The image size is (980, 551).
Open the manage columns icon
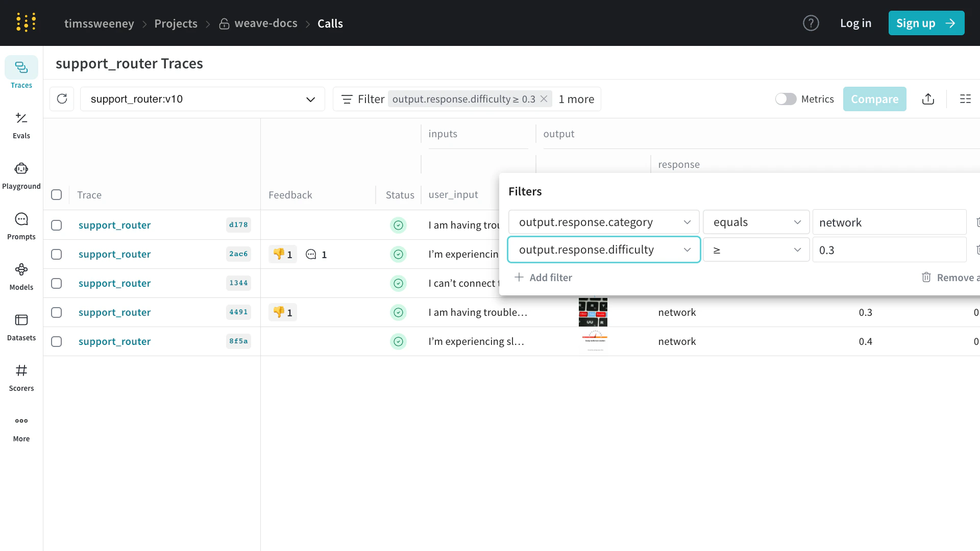(x=965, y=99)
